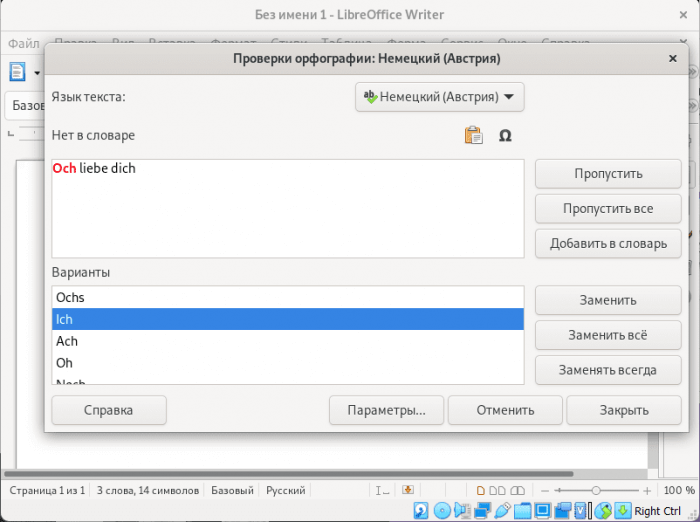The image size is (700, 522).
Task: Click Страница 1 из 1 in status bar
Action: (47, 490)
